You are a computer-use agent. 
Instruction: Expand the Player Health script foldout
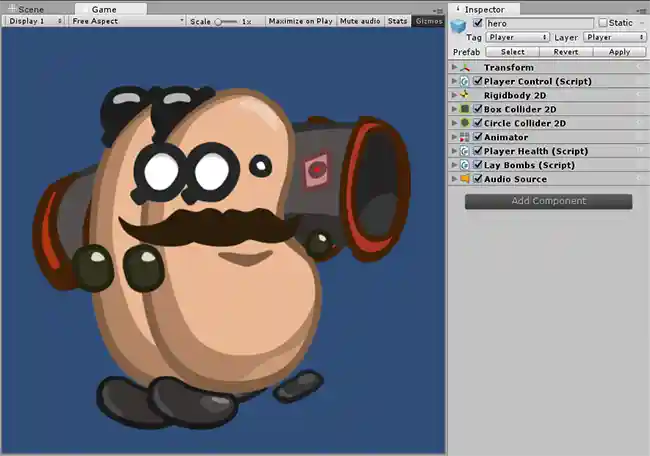(455, 151)
